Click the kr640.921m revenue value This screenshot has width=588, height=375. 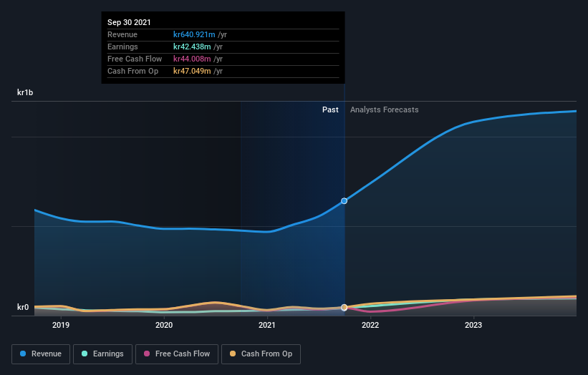coord(194,34)
